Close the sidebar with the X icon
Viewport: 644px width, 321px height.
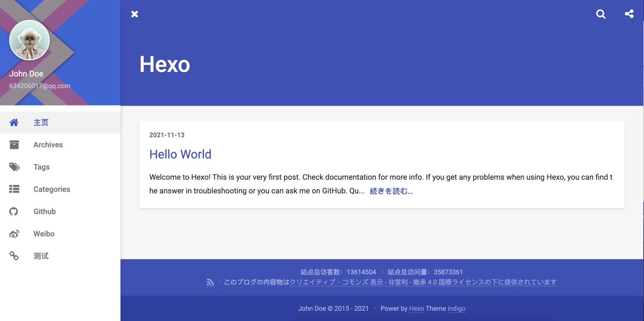click(x=135, y=14)
